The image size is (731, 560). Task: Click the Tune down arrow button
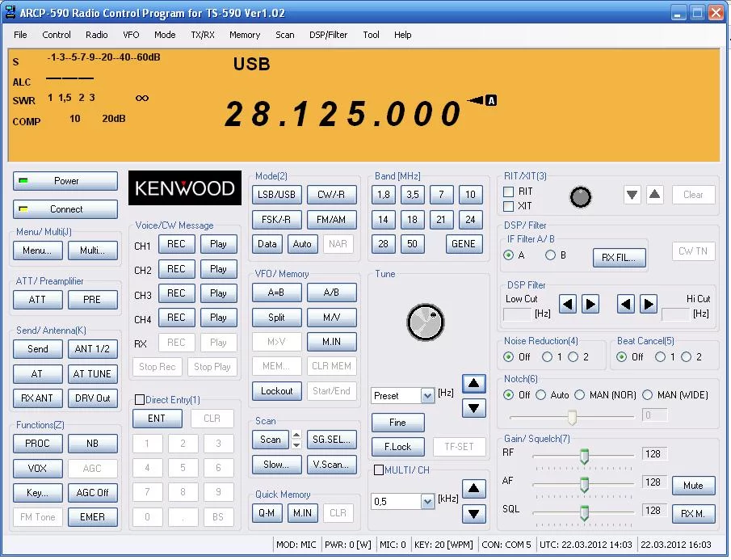click(x=474, y=408)
